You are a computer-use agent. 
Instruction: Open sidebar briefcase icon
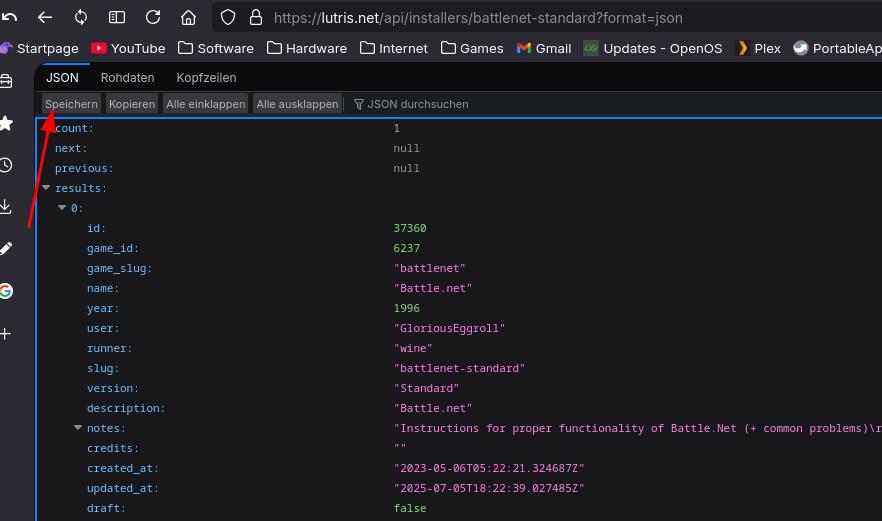pyautogui.click(x=6, y=81)
